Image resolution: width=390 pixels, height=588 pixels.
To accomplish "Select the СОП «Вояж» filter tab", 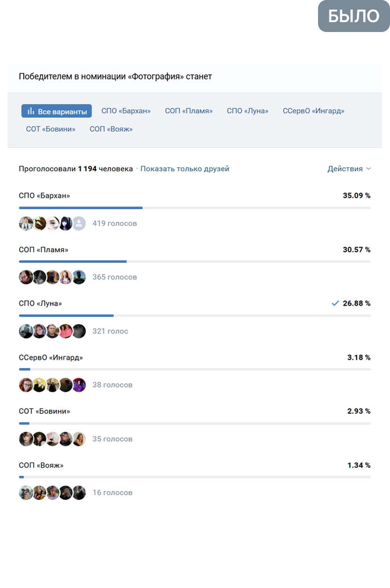I will point(111,129).
